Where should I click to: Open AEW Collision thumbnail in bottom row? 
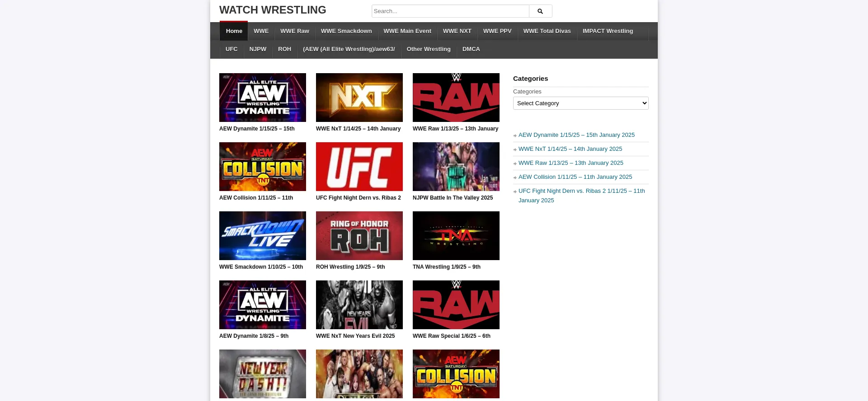[x=456, y=374]
